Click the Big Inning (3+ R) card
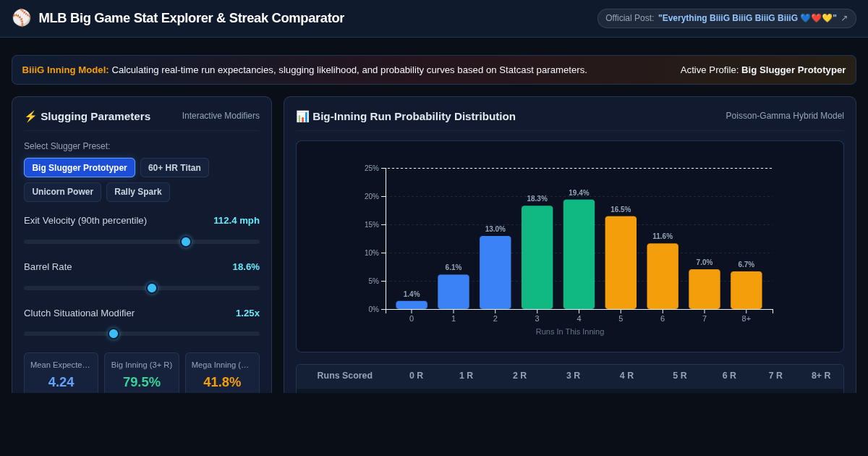The width and height of the screenshot is (868, 456). [142, 373]
